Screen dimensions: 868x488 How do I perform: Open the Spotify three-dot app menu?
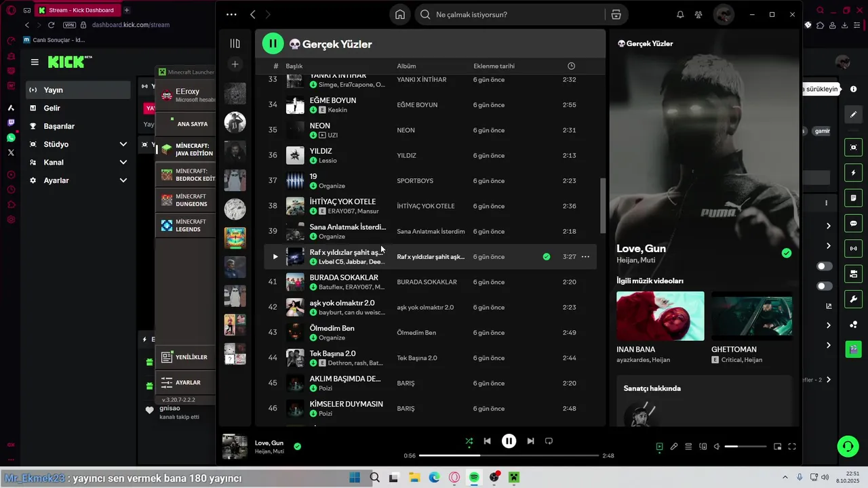click(231, 14)
